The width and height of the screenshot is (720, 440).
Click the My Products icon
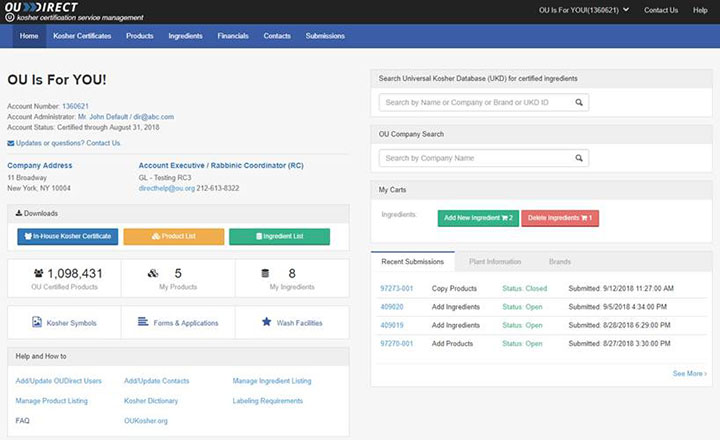click(152, 272)
